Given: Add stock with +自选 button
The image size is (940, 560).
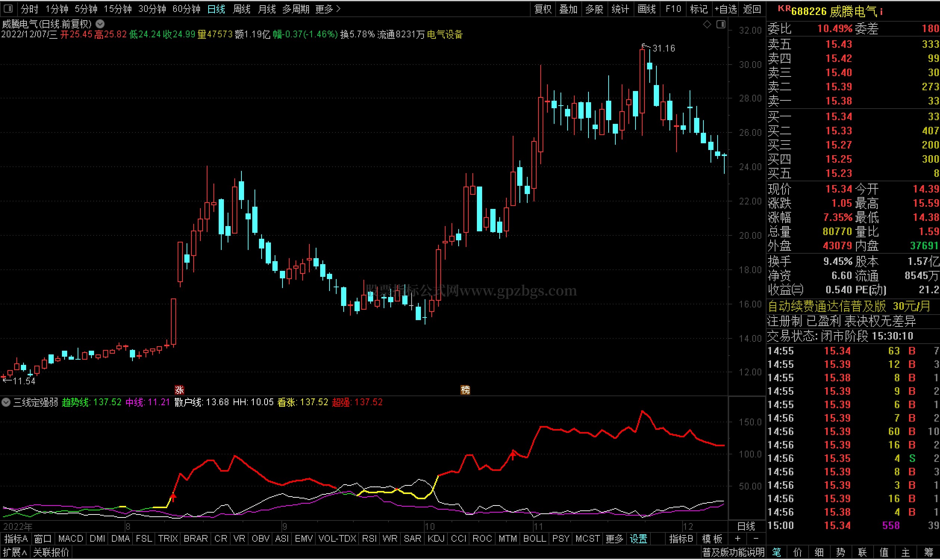Looking at the screenshot, I should [x=726, y=9].
